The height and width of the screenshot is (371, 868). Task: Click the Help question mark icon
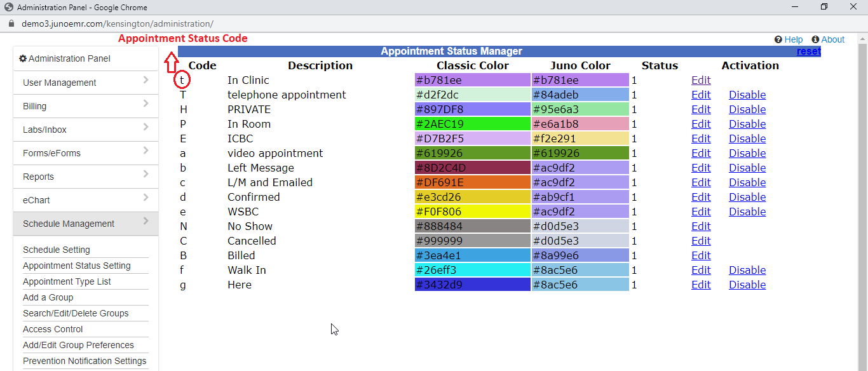[778, 39]
